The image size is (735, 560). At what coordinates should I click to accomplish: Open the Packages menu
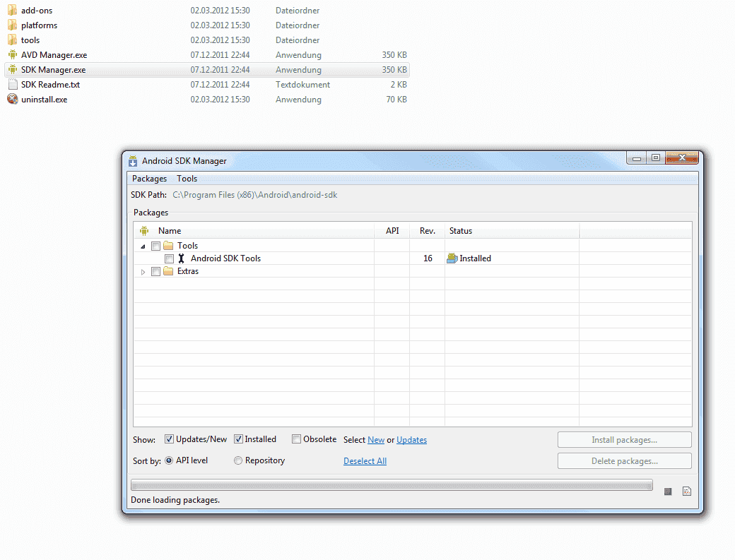tap(150, 179)
